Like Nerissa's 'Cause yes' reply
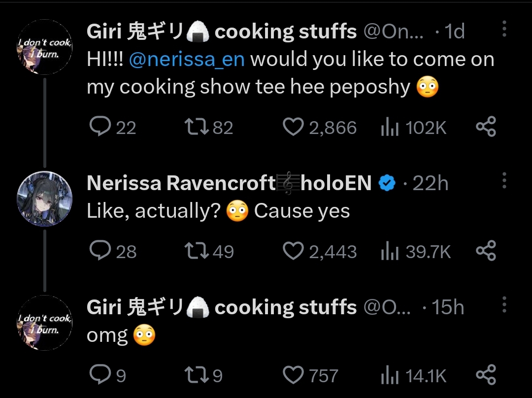 point(294,252)
